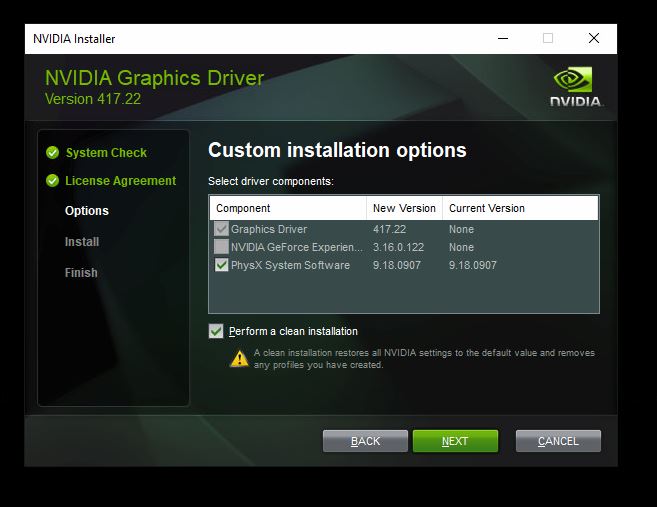Click the Custom installation options heading

click(x=337, y=150)
